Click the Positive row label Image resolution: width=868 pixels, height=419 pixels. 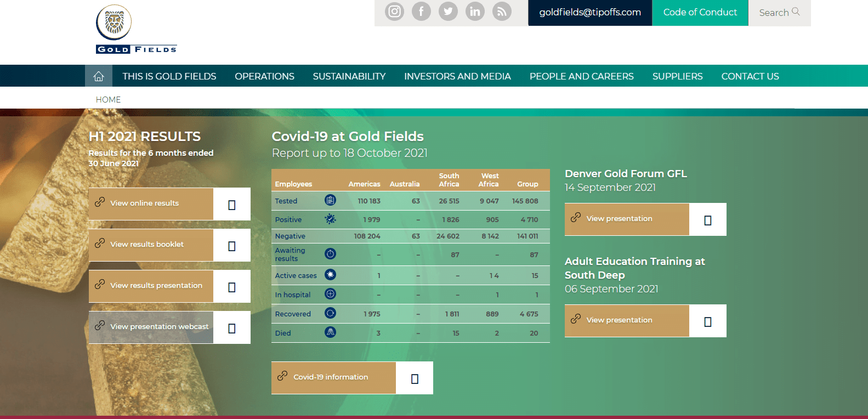point(288,219)
